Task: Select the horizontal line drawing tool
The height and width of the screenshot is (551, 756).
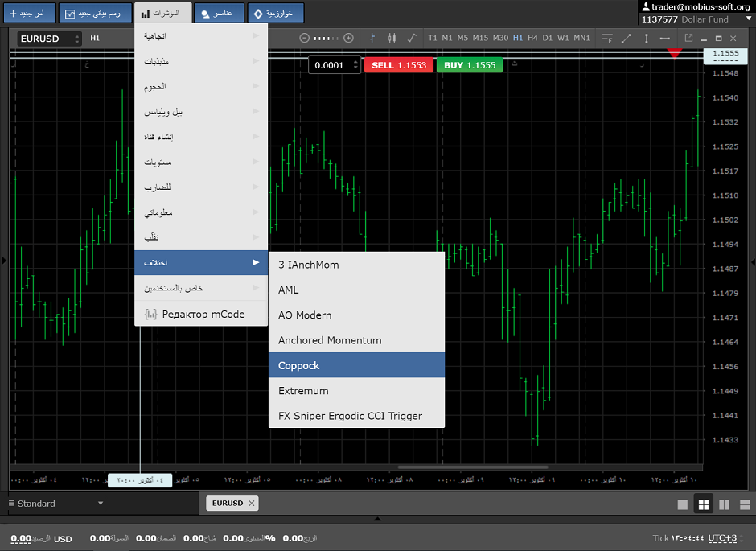Action: click(x=665, y=39)
